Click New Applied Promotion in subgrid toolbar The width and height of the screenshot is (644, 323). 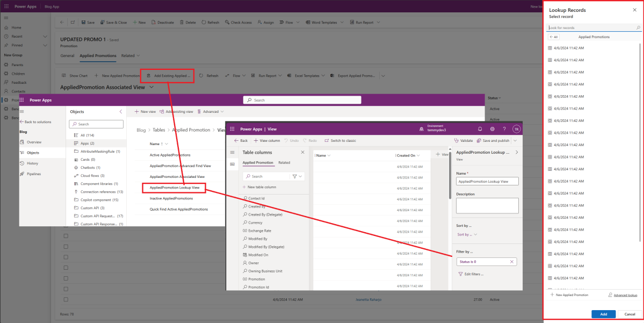tap(117, 76)
